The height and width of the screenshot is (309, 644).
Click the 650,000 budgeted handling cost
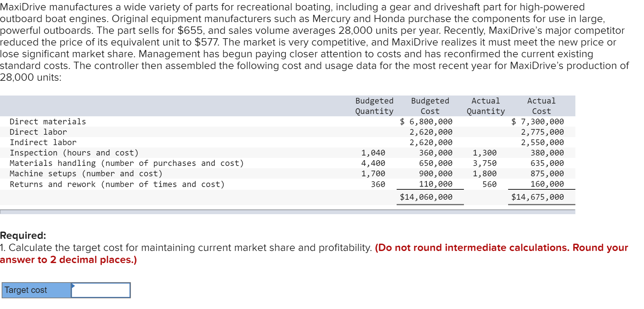(x=436, y=163)
